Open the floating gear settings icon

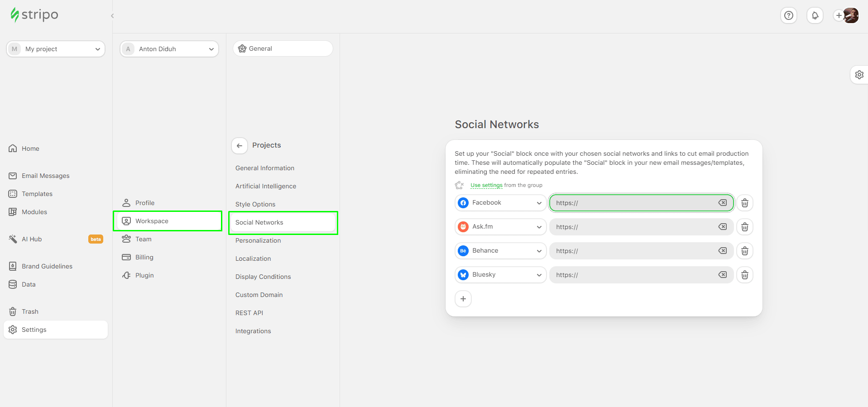[x=859, y=75]
